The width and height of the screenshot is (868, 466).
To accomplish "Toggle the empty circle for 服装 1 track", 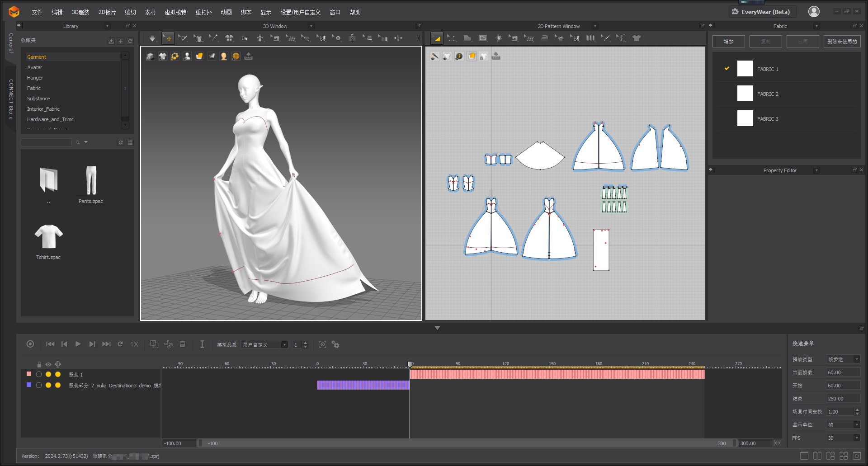I will pos(39,374).
